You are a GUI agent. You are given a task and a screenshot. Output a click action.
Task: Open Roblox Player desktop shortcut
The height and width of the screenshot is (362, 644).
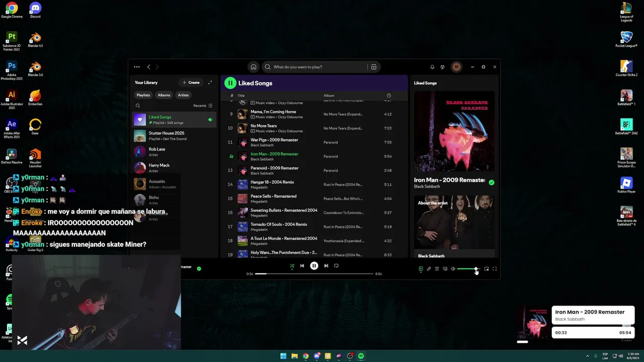click(x=626, y=185)
